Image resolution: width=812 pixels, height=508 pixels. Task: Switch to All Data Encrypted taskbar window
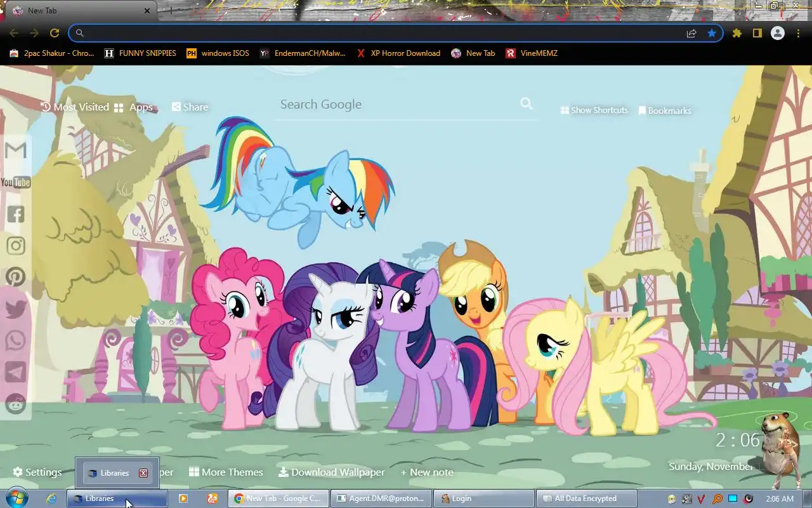tap(586, 498)
